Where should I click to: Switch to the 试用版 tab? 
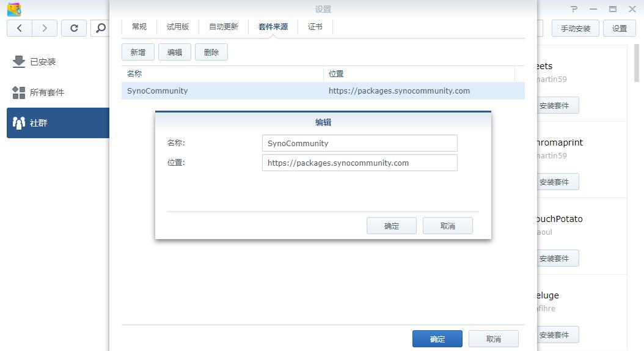point(177,27)
